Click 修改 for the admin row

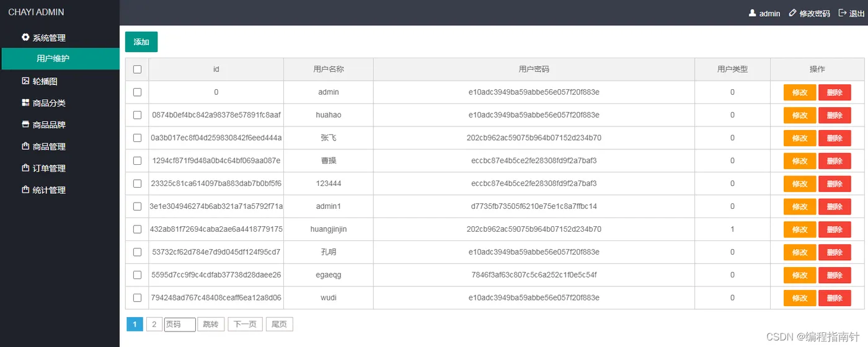coord(800,92)
